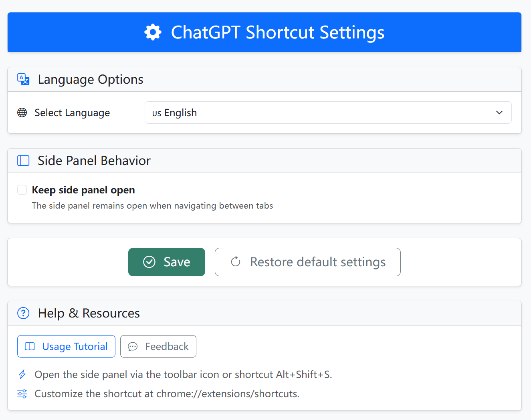Click the Side Panel Behavior heading
Viewport: 531px width, 420px height.
pyautogui.click(x=94, y=161)
